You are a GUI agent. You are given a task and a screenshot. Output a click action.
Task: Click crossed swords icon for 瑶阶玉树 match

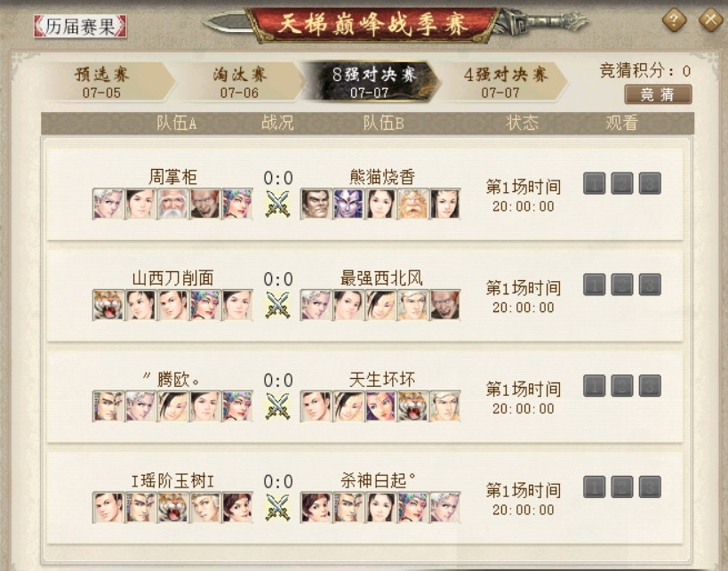(277, 508)
